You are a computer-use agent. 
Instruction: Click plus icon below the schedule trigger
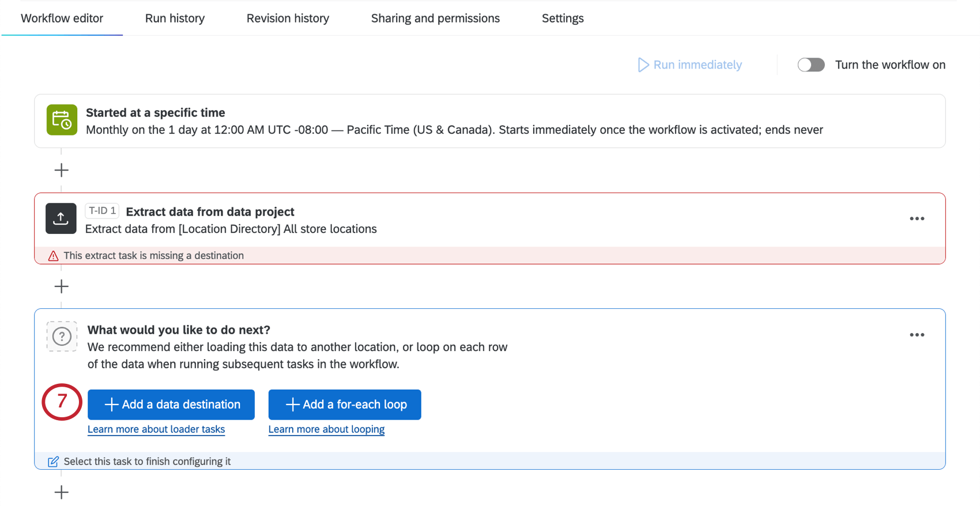[x=61, y=170]
